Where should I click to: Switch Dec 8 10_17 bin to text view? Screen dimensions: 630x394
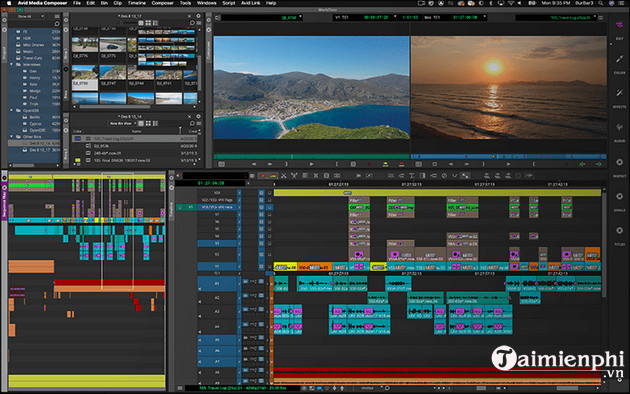point(141,23)
